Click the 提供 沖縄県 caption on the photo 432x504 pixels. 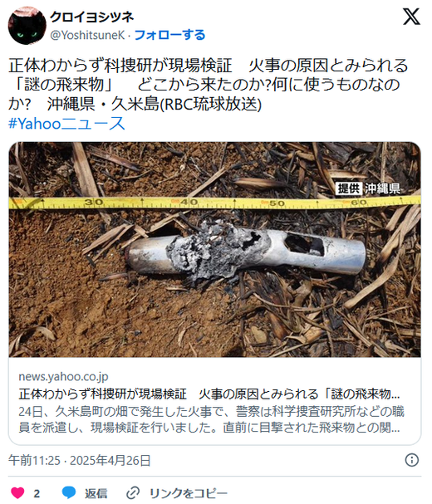point(368,188)
